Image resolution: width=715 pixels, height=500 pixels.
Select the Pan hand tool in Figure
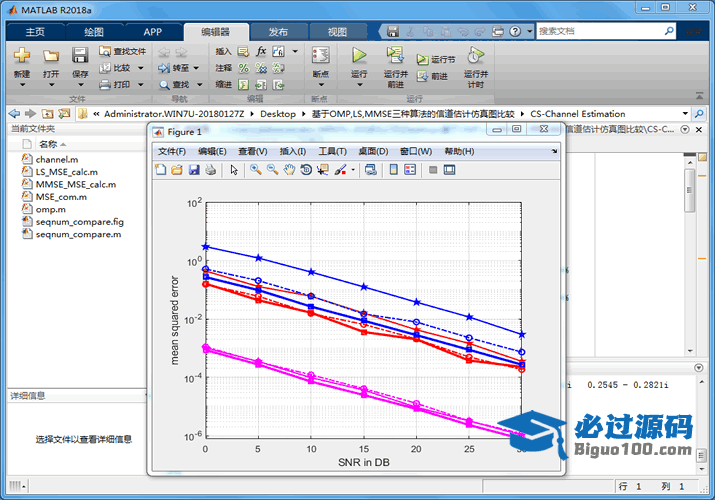290,170
